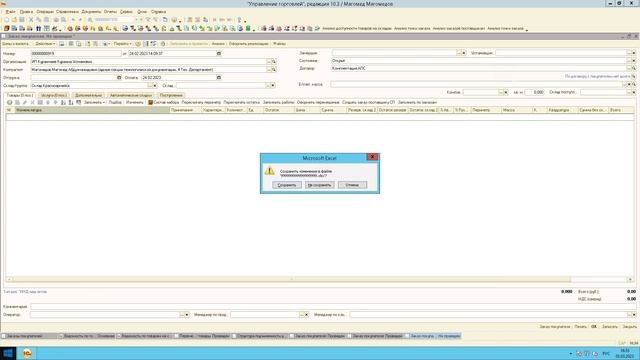Click the horizontal scrollbar of goods table
Viewport: 640px width, 360px height.
click(x=291, y=280)
